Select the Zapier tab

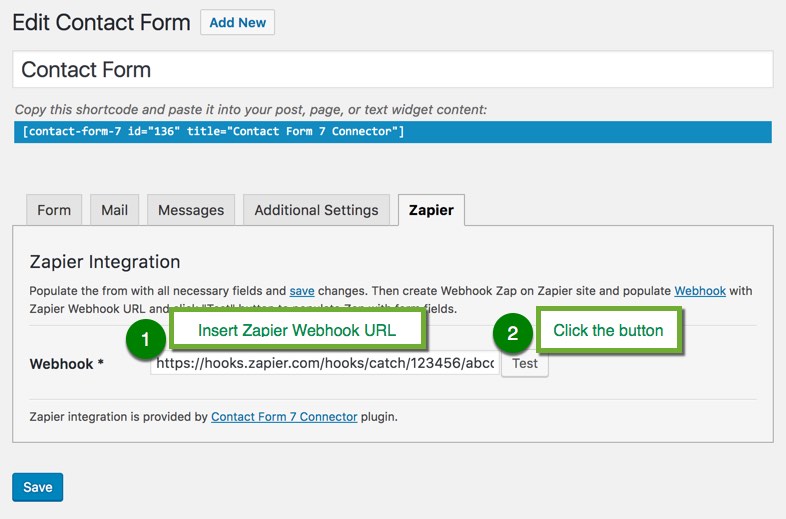[x=431, y=210]
